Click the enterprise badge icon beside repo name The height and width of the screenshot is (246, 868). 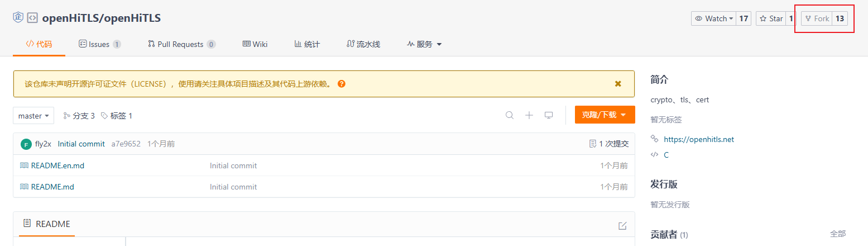pos(18,17)
